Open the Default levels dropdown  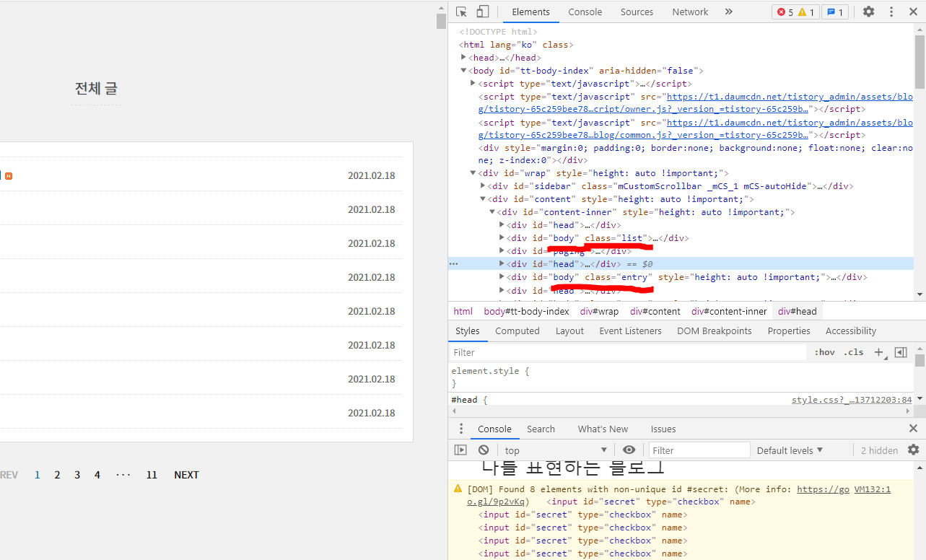click(790, 450)
